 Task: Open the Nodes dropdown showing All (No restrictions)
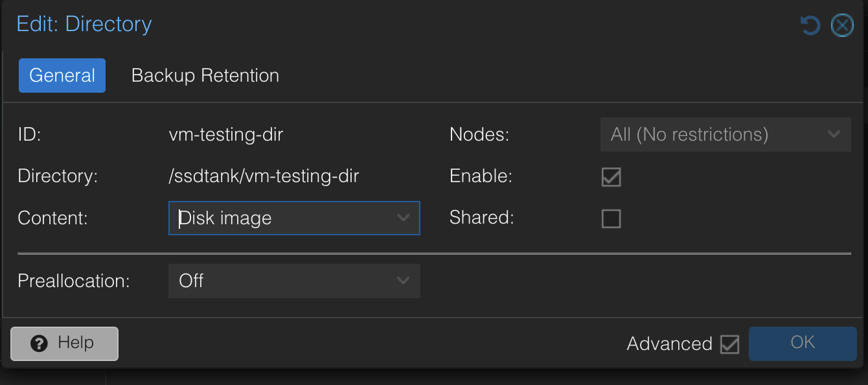click(x=725, y=134)
